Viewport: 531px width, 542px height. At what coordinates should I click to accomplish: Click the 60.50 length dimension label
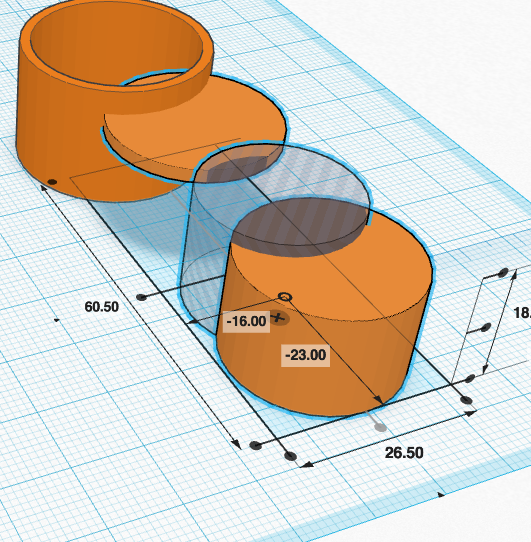tap(102, 307)
